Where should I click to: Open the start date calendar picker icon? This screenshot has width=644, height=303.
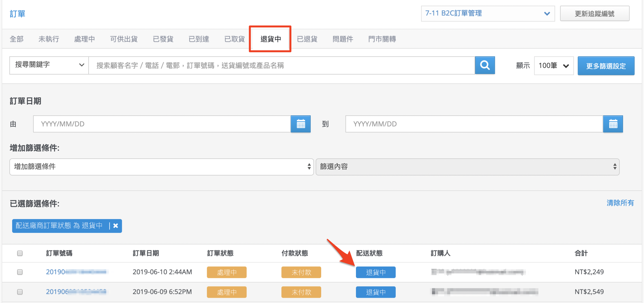coord(301,124)
